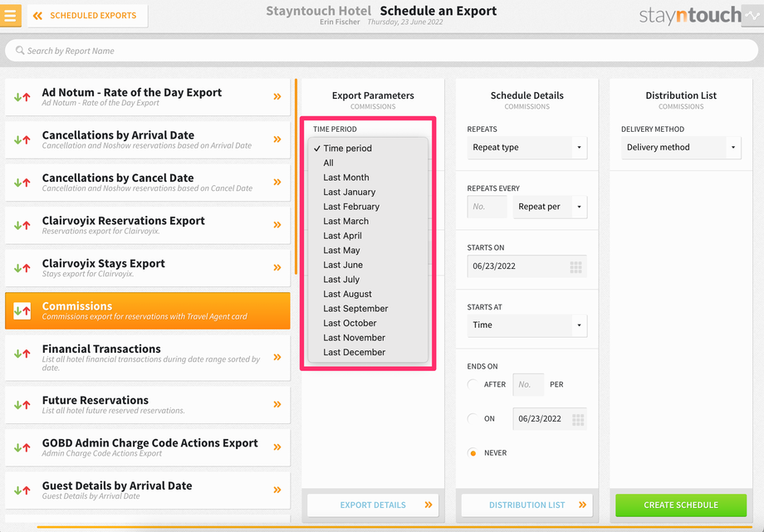This screenshot has height=532, width=764.
Task: Click the orange report list scrollbar
Action: pos(296,177)
